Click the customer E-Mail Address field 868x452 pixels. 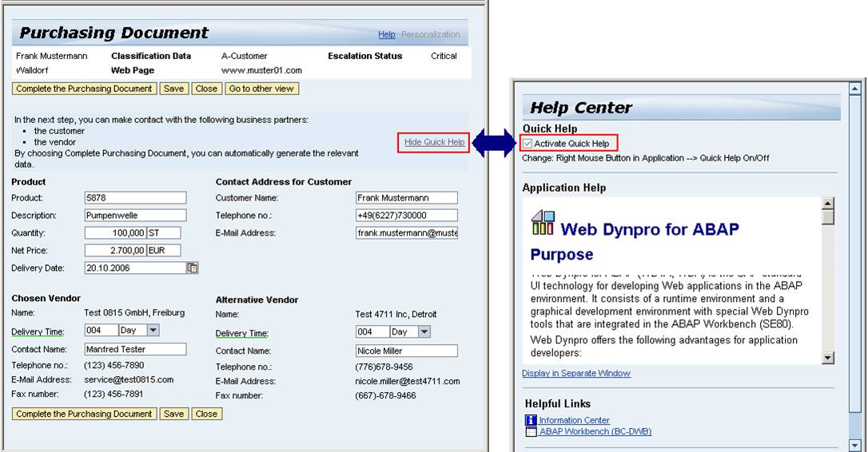tap(406, 233)
